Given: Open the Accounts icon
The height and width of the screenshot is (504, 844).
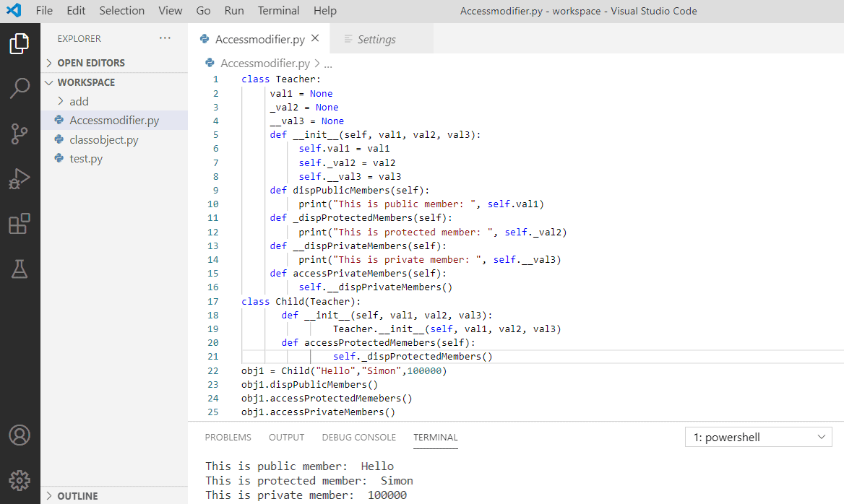Looking at the screenshot, I should coord(20,435).
